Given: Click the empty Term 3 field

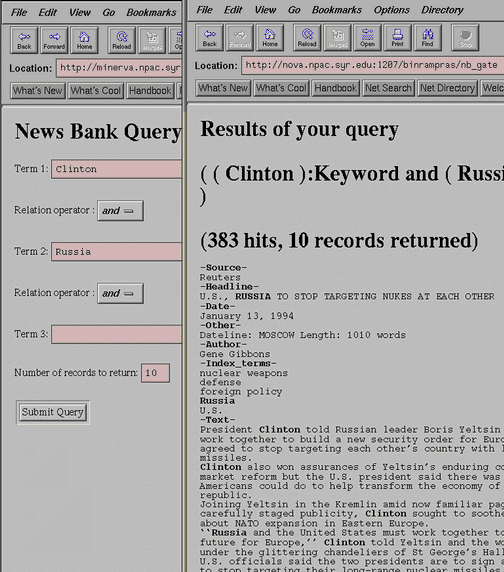Looking at the screenshot, I should [x=116, y=335].
